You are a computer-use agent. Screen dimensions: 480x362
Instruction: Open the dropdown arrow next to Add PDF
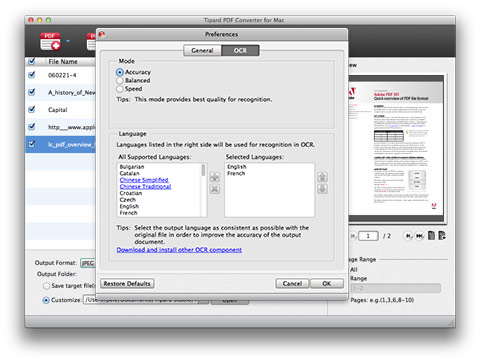[68, 41]
